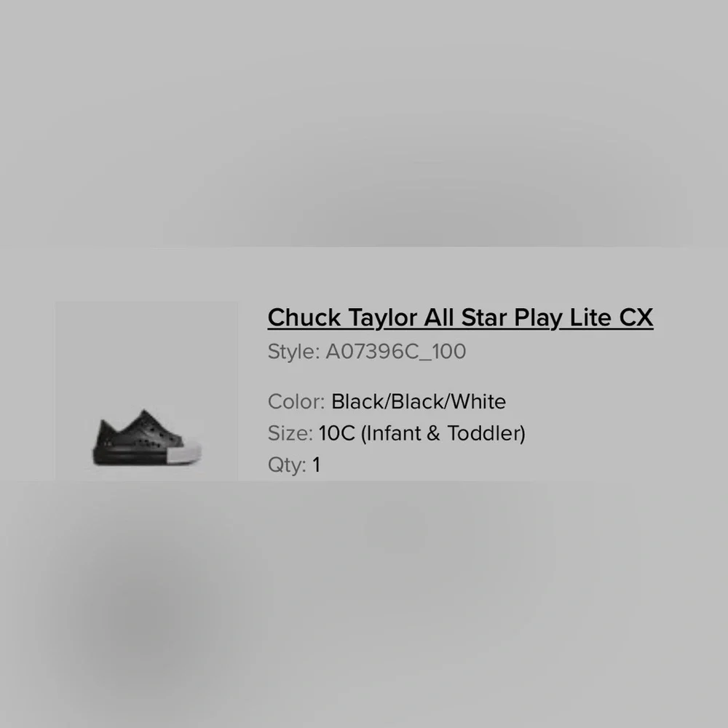Click the word White in the color value

click(478, 402)
